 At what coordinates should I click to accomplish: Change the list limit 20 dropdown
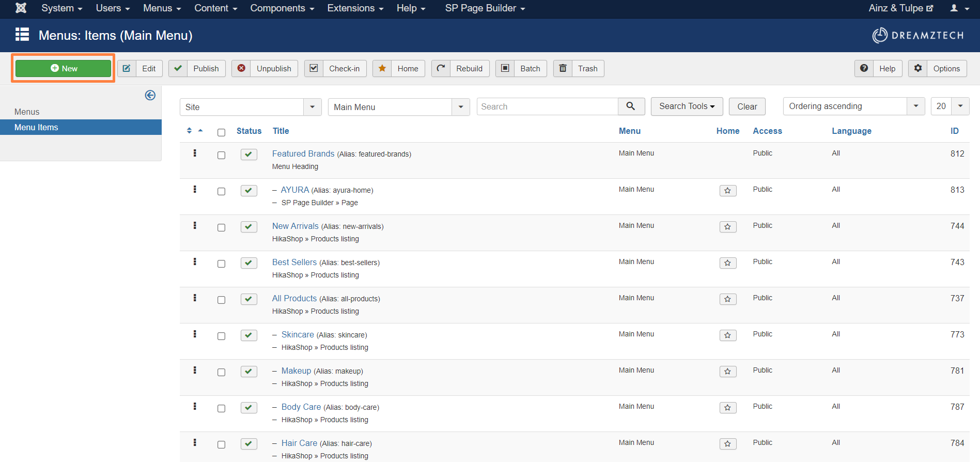pos(950,106)
